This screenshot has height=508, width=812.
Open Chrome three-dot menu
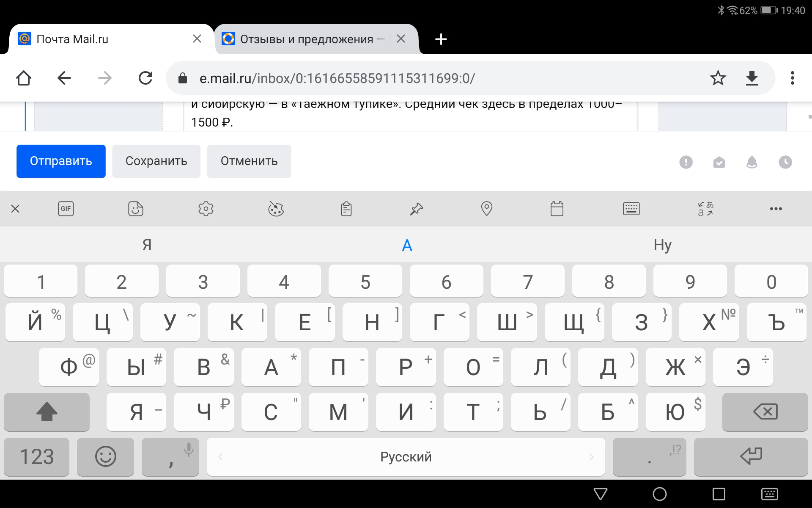(x=792, y=78)
